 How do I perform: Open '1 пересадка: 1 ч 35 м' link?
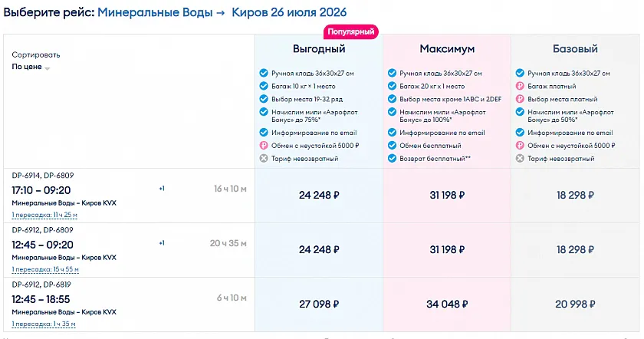pyautogui.click(x=44, y=324)
